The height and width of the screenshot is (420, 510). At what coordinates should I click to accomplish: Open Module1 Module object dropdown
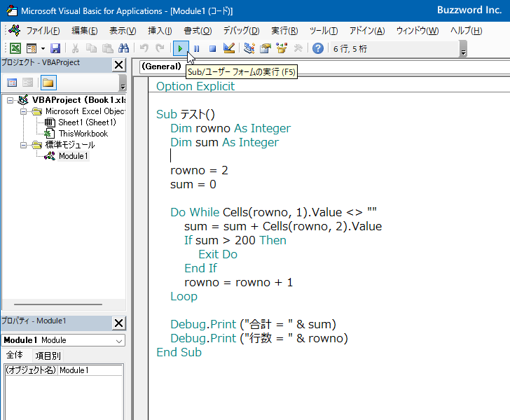point(119,341)
